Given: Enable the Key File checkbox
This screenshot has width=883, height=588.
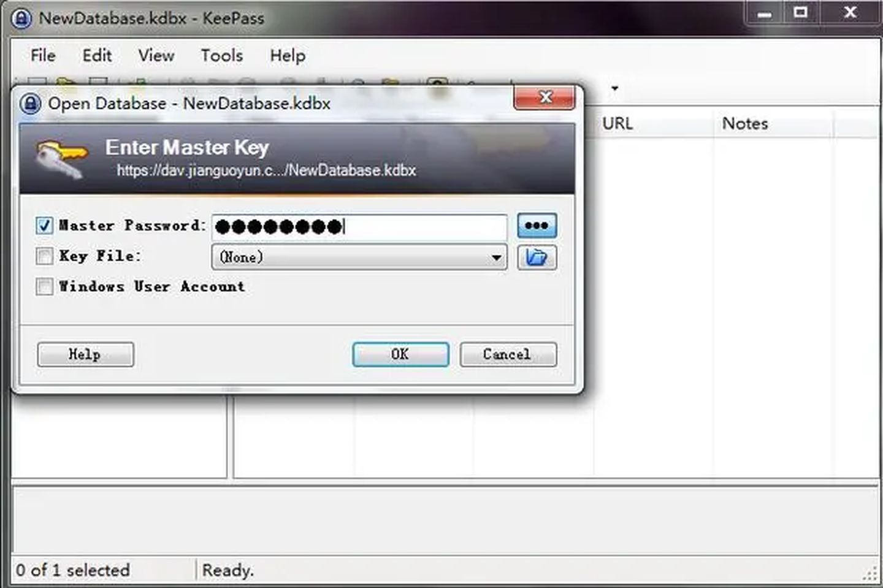Looking at the screenshot, I should pyautogui.click(x=44, y=256).
